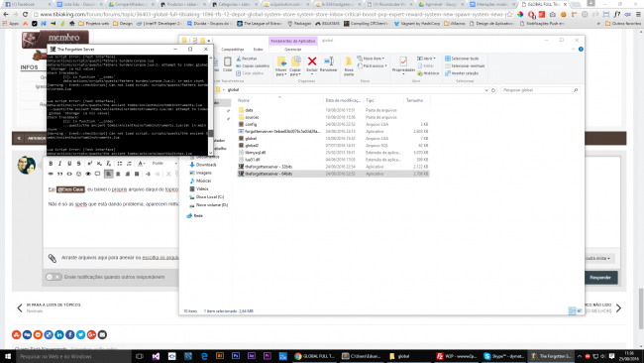Insert a numbered list in the editor

click(x=129, y=164)
